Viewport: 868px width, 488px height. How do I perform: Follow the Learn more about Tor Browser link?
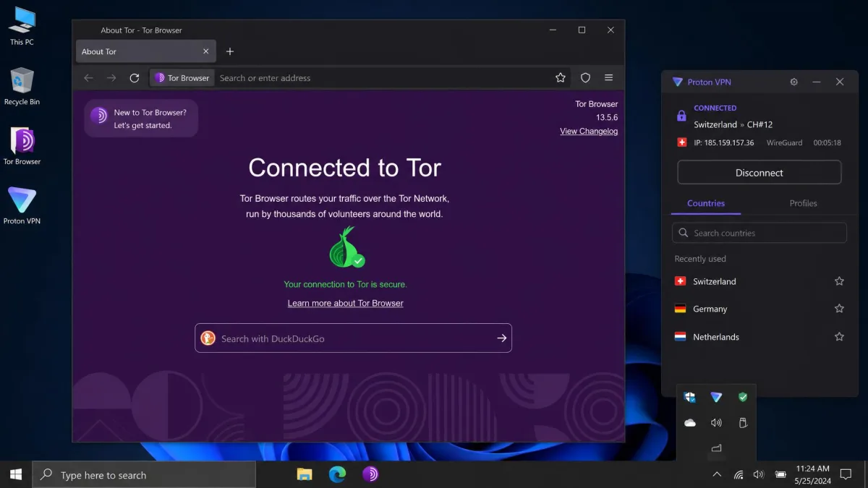(346, 303)
